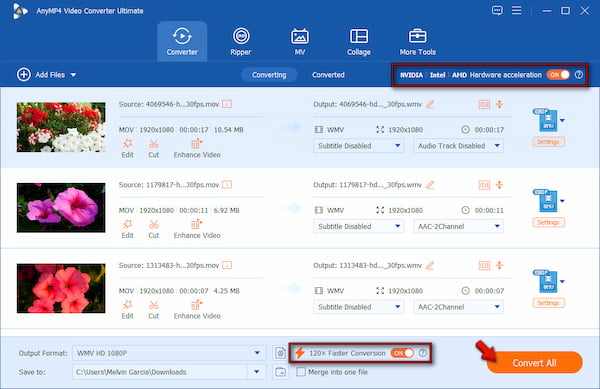Select the Converting tab
The image size is (600, 389).
coord(269,75)
